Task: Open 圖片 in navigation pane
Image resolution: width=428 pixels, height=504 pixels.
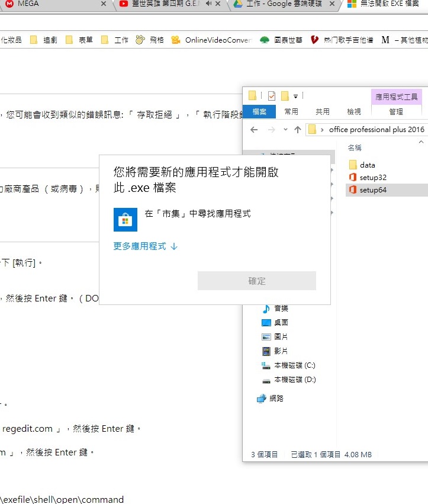Action: point(275,336)
